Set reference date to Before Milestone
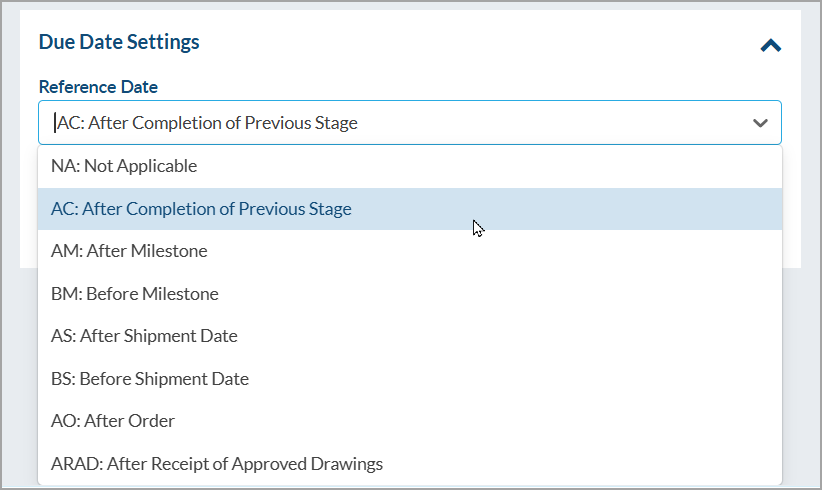Viewport: 822px width, 490px height. (x=134, y=294)
